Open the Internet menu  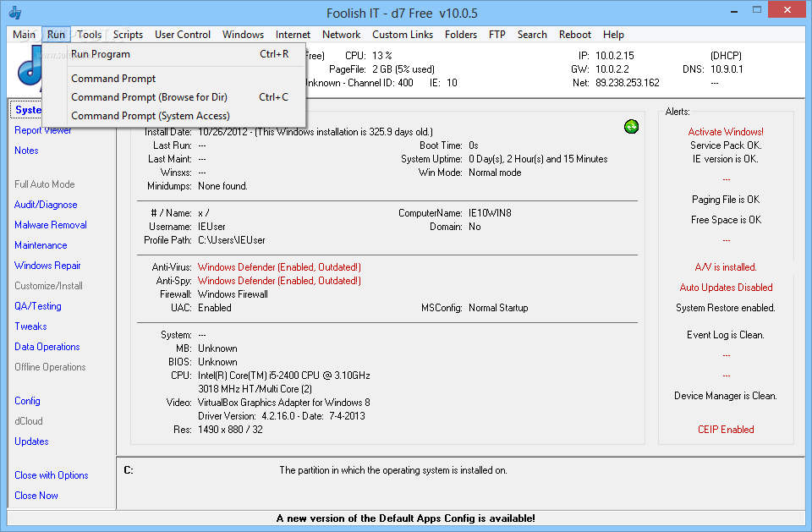click(x=293, y=34)
